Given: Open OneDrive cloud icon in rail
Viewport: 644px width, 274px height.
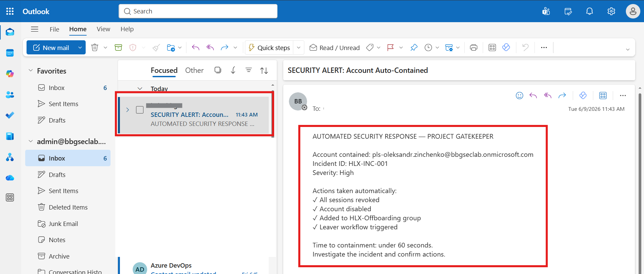Looking at the screenshot, I should click(x=10, y=178).
